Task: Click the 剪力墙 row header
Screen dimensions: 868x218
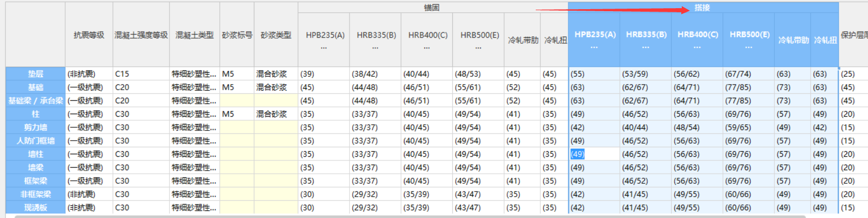Action: tap(35, 127)
